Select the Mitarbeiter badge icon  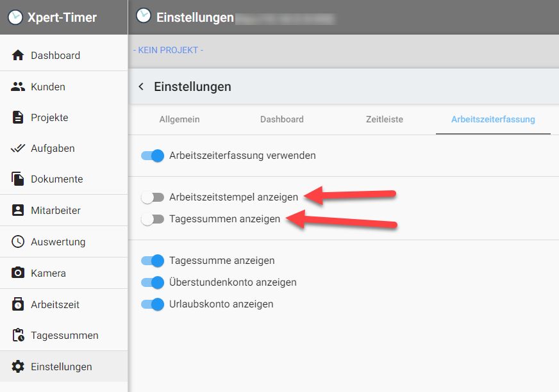[x=17, y=210]
